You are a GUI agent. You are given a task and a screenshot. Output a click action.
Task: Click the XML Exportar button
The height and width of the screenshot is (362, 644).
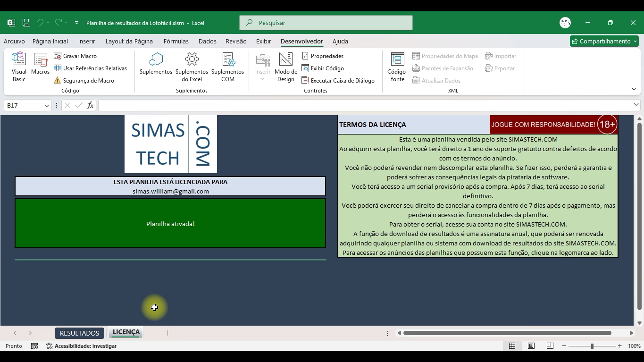click(500, 68)
